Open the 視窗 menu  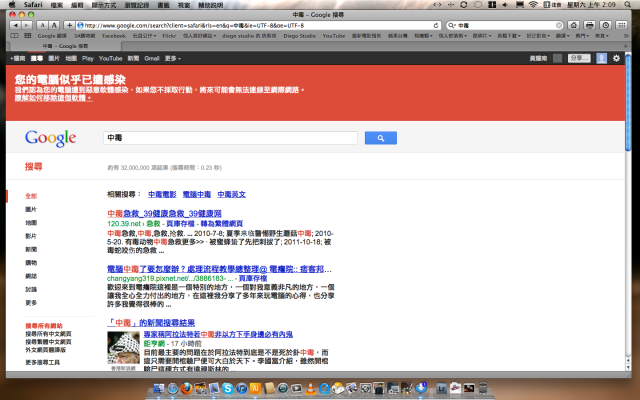184,5
